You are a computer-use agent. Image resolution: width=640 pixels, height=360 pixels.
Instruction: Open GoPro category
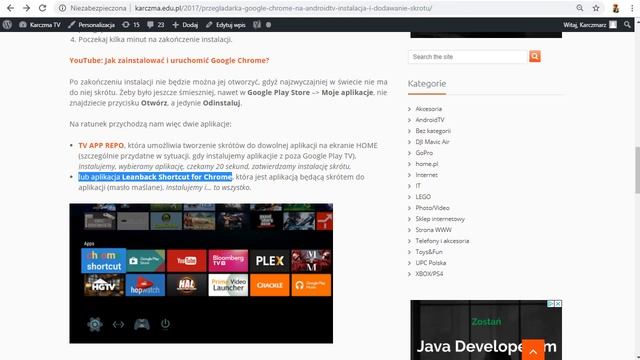pos(424,153)
